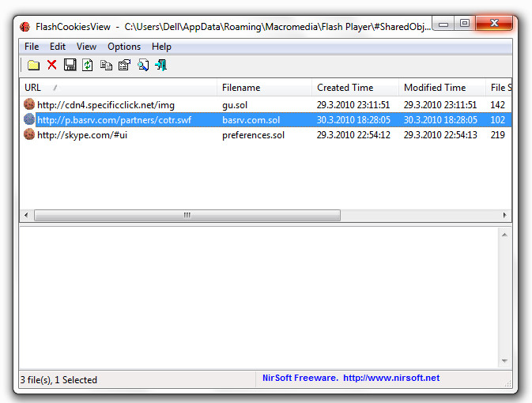Screen dimensions: 532x403
Task: Click created time 29.3.2010 22:54:12
Action: 353,135
